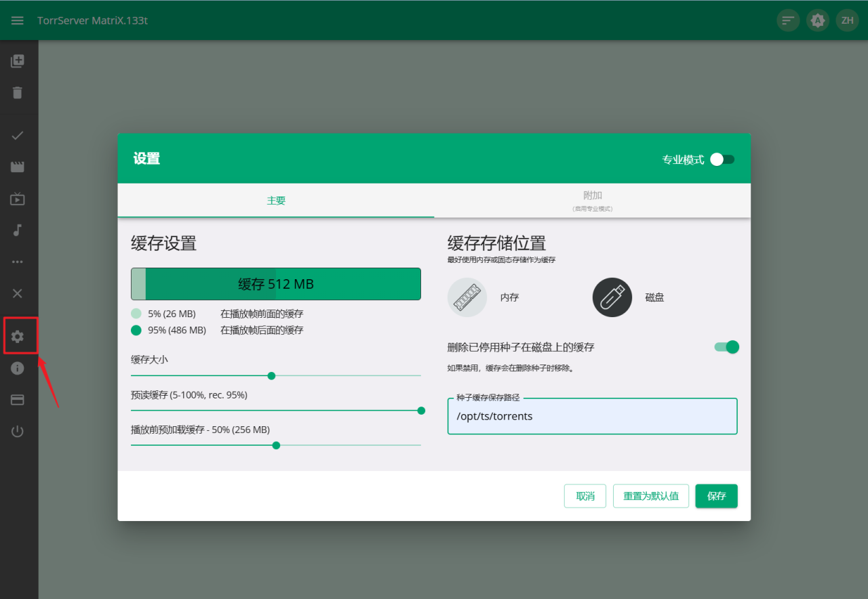Select the music note sidebar icon

pos(18,230)
